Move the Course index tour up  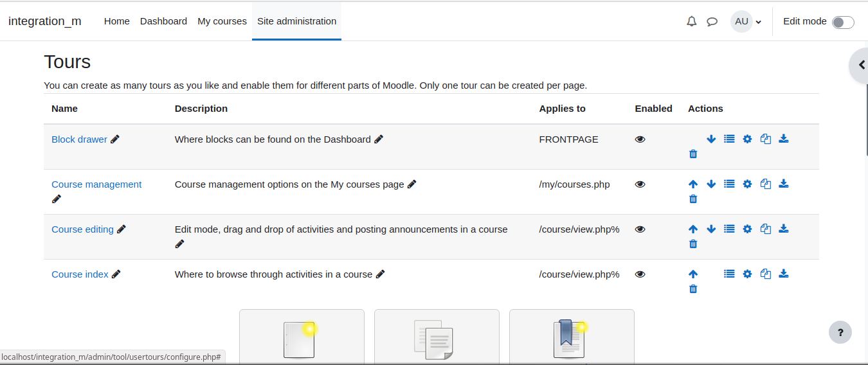click(693, 274)
